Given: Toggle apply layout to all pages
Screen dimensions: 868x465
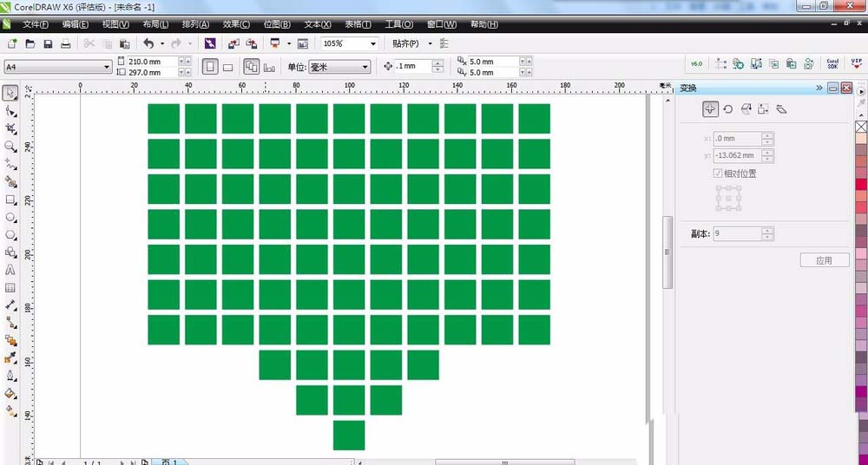Looking at the screenshot, I should pos(252,67).
